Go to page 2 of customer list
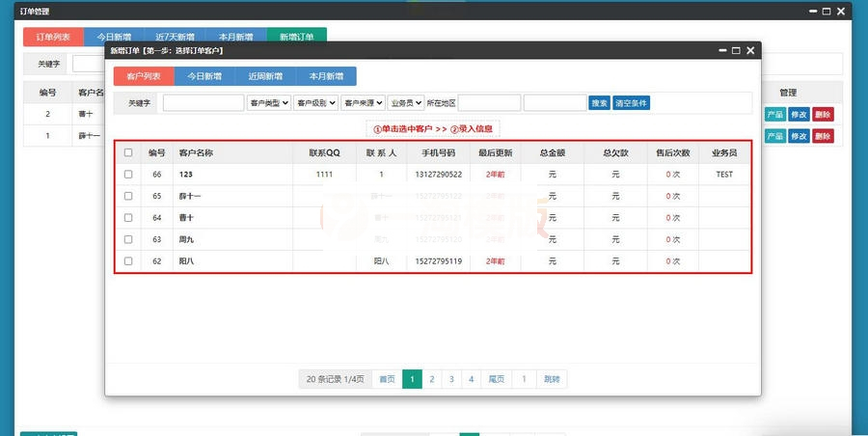The height and width of the screenshot is (436, 868). click(x=432, y=379)
